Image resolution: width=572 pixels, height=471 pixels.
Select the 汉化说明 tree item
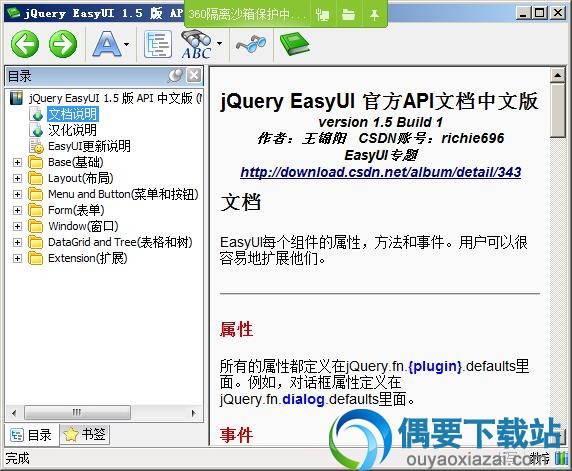73,130
